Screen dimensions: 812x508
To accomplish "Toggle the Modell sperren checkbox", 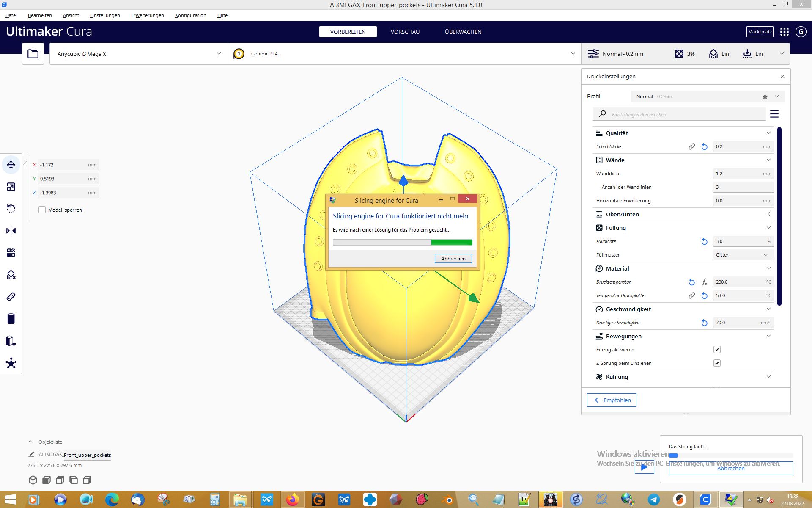I will pos(42,210).
